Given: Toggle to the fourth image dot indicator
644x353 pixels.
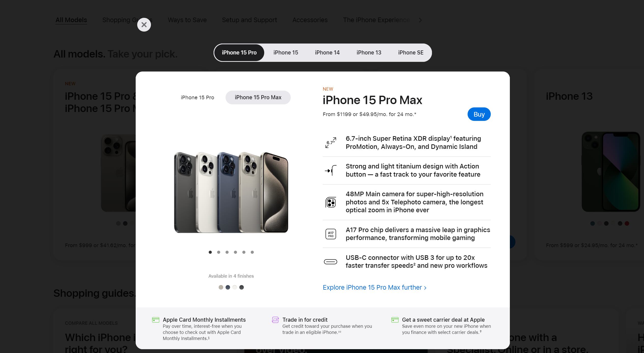Looking at the screenshot, I should tap(235, 252).
